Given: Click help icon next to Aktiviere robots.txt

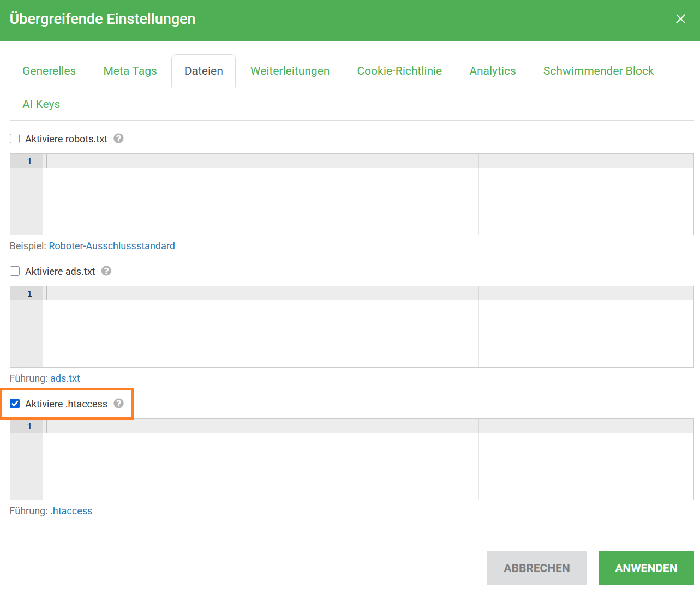Looking at the screenshot, I should tap(118, 139).
